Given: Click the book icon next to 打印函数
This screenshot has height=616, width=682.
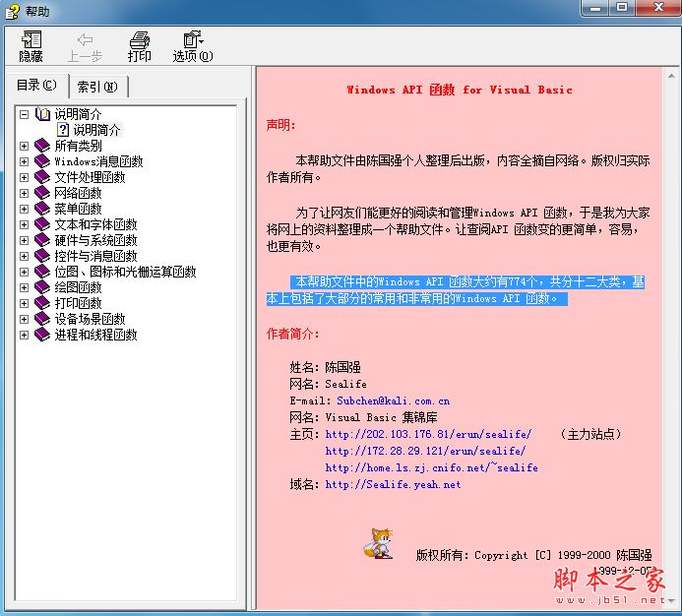Looking at the screenshot, I should click(x=42, y=303).
